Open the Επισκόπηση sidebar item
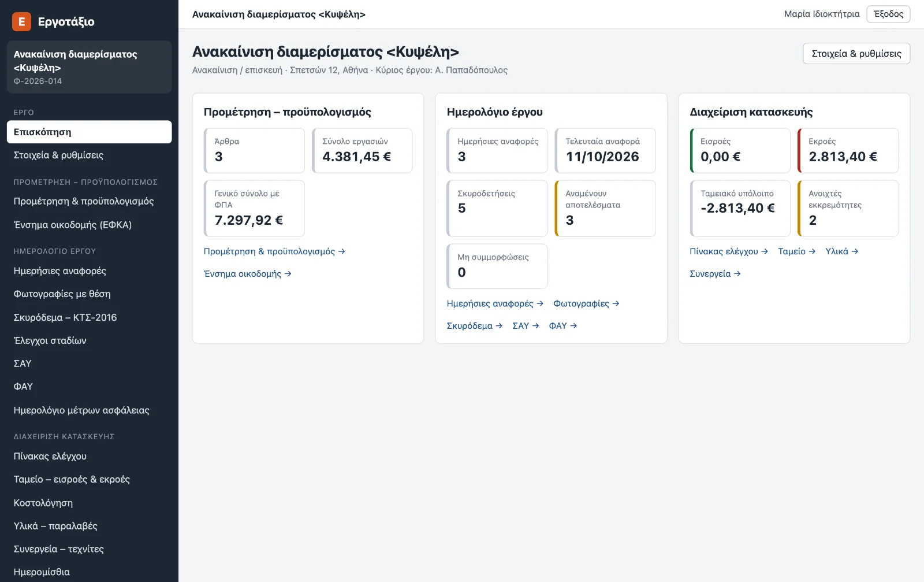 tap(89, 132)
